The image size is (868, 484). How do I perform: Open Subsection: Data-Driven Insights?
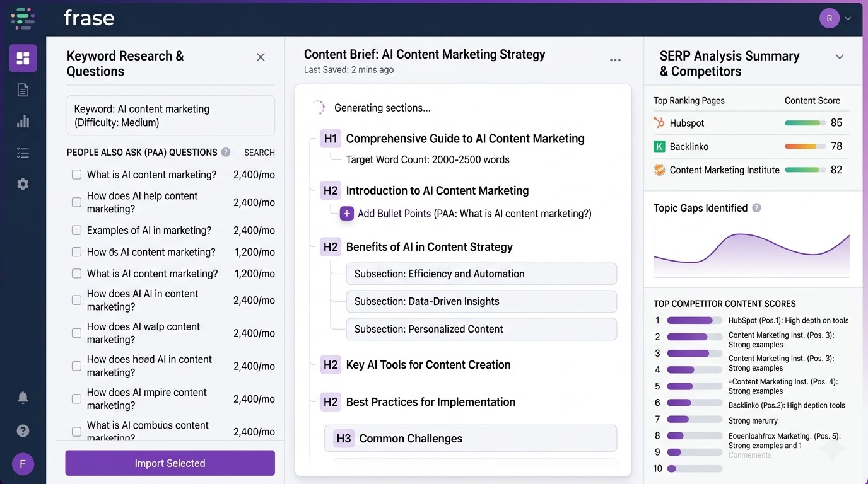[481, 301]
